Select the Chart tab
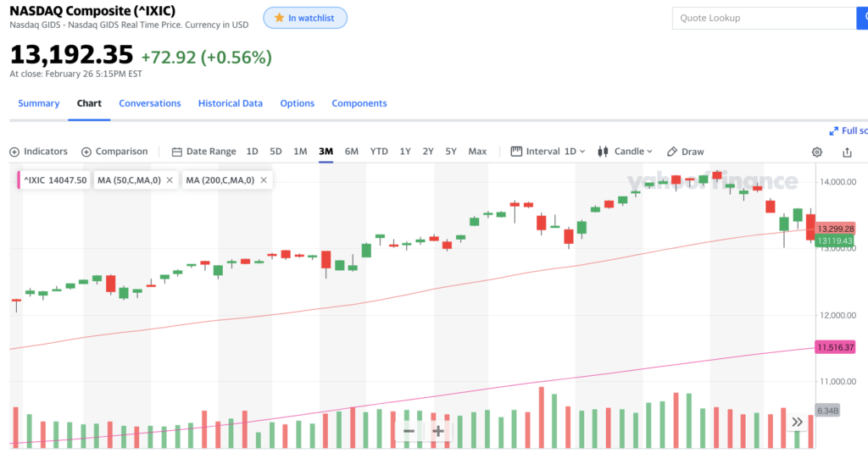This screenshot has height=453, width=868. pos(89,103)
